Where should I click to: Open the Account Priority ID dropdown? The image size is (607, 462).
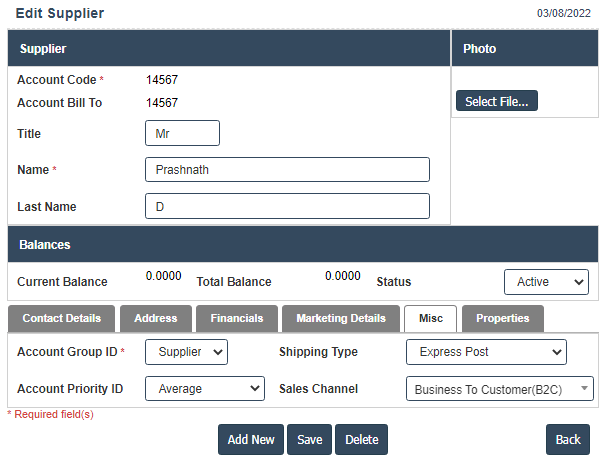pos(205,389)
